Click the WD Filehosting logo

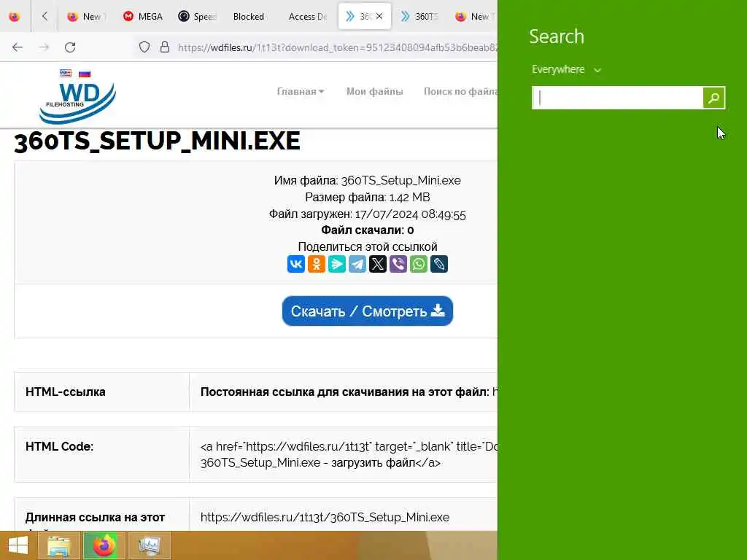tap(77, 102)
